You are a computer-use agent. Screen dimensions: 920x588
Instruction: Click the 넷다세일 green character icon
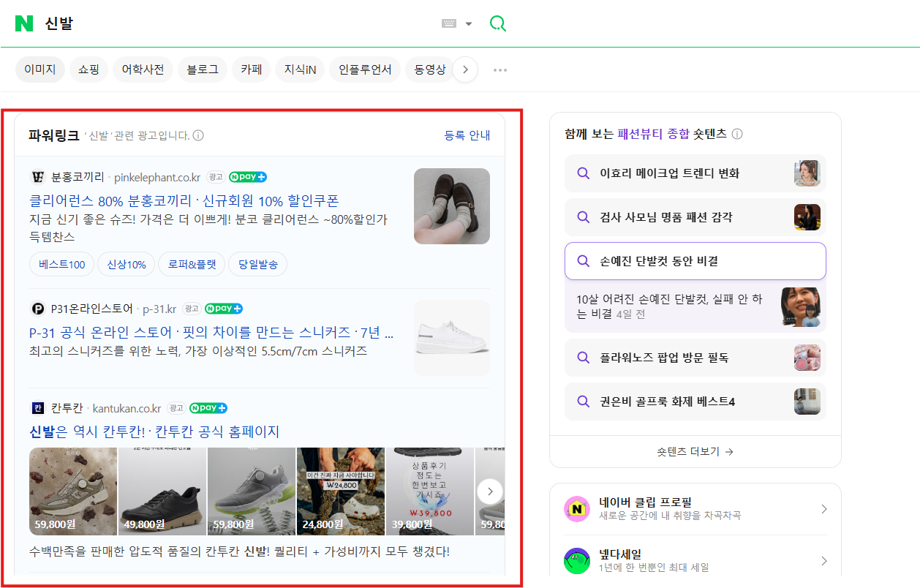tap(577, 560)
